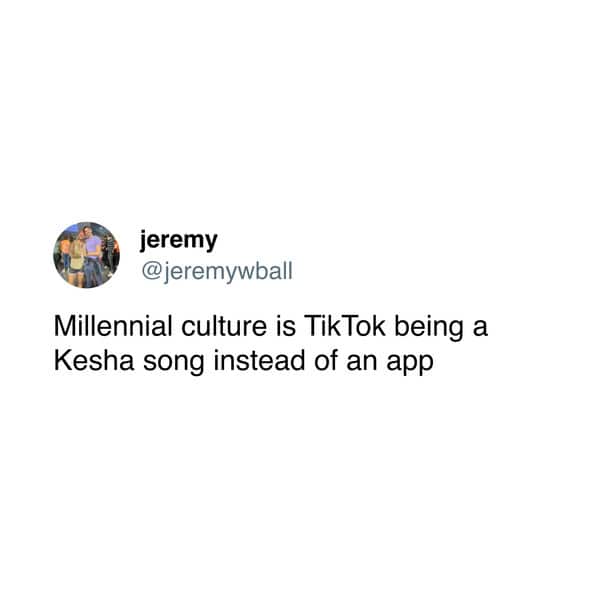Click the word "song" in the tweet

point(174,364)
